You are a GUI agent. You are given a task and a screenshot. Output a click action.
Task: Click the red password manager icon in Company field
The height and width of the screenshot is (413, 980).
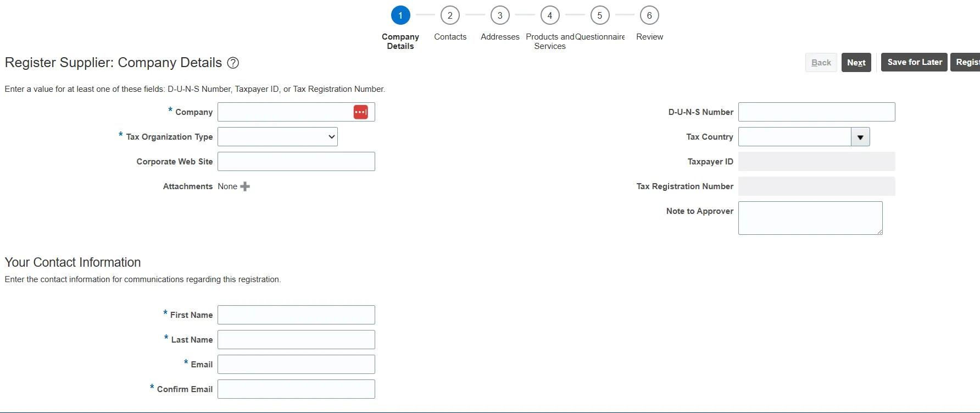[x=360, y=112]
